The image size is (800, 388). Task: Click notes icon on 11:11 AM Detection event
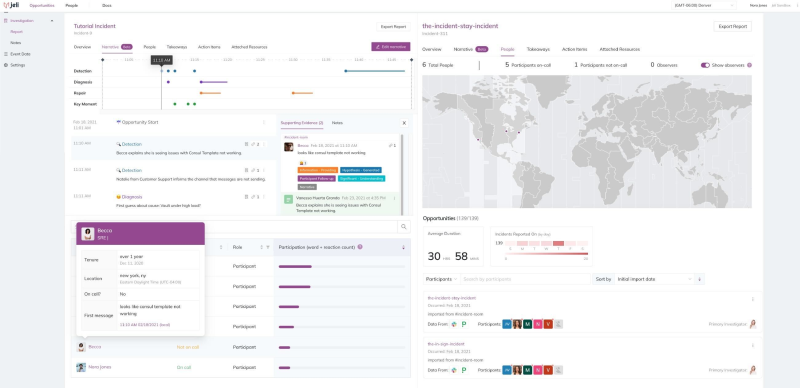tap(246, 171)
